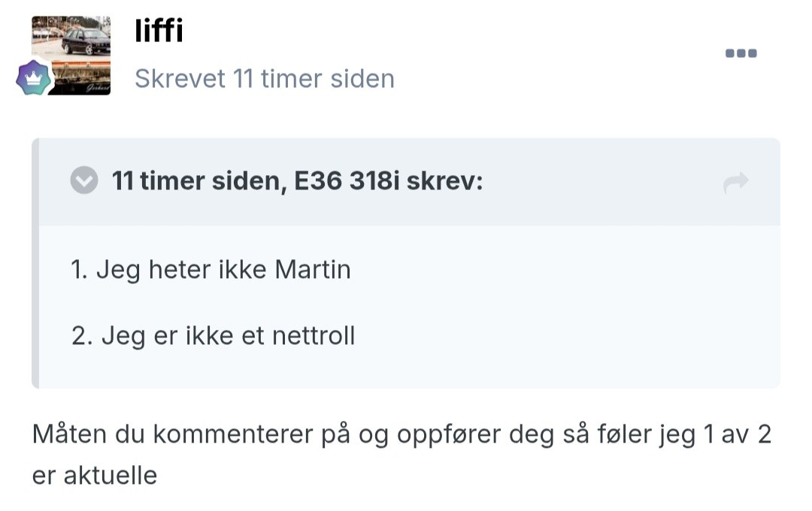Screen dimensions: 812x511
Task: Click the purple crown rank badge
Action: pos(34,77)
